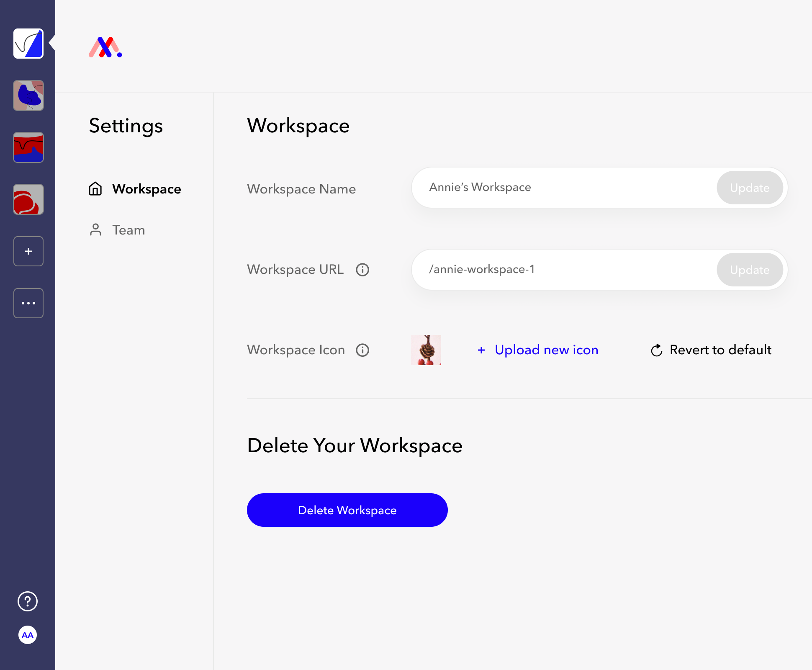
Task: Click the AA user avatar icon
Action: coord(28,634)
